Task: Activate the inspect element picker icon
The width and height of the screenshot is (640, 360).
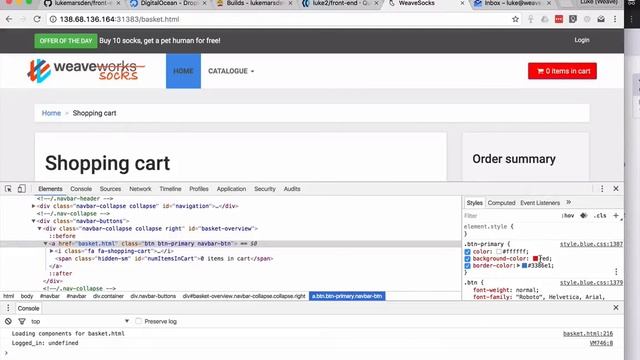Action: 8,189
